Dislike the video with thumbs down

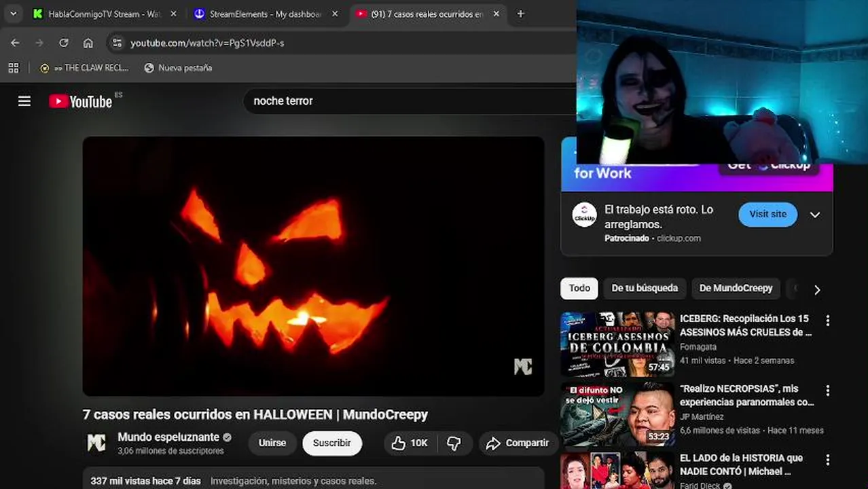(x=454, y=443)
